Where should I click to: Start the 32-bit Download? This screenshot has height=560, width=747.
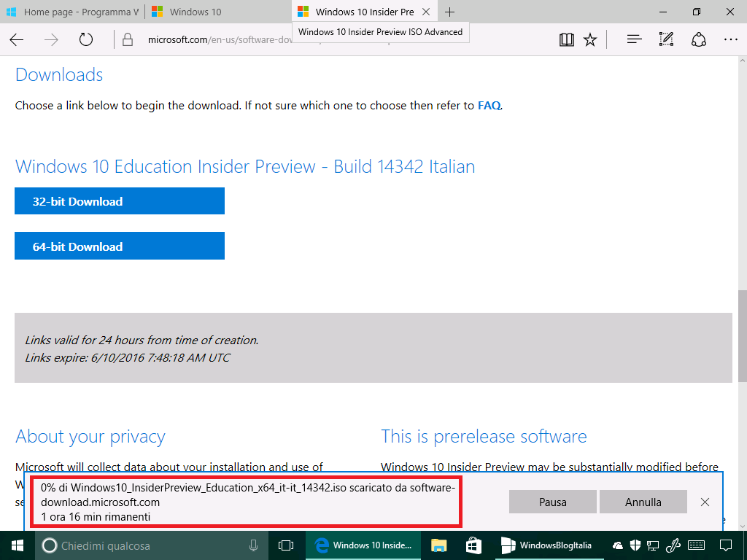click(120, 201)
